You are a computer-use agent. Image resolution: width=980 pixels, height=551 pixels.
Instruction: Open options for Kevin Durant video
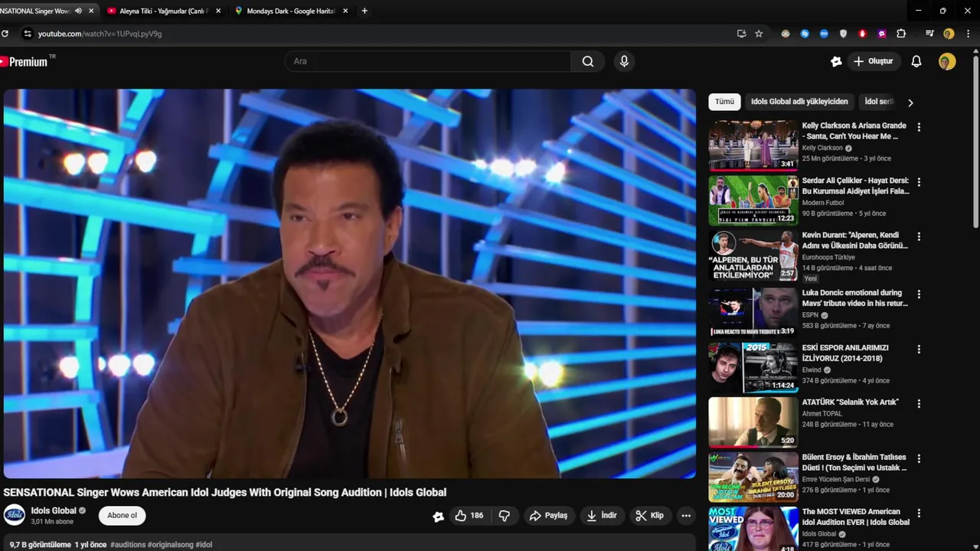[x=919, y=236]
